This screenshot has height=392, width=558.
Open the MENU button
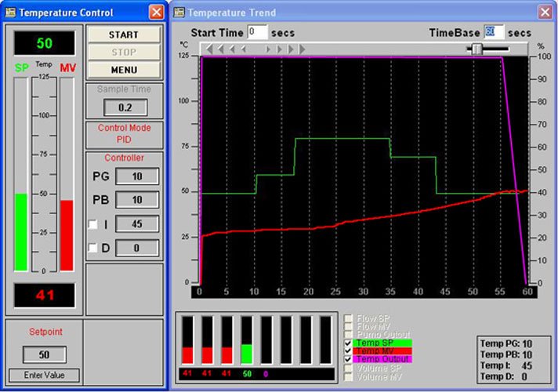pyautogui.click(x=124, y=69)
